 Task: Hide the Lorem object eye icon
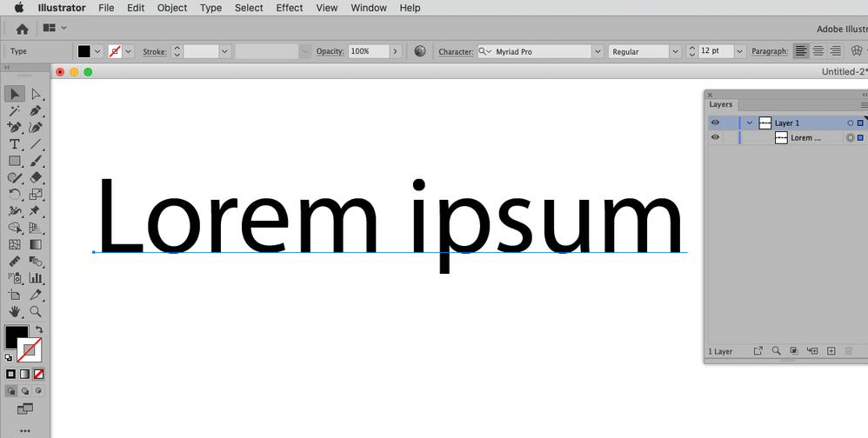[x=715, y=137]
